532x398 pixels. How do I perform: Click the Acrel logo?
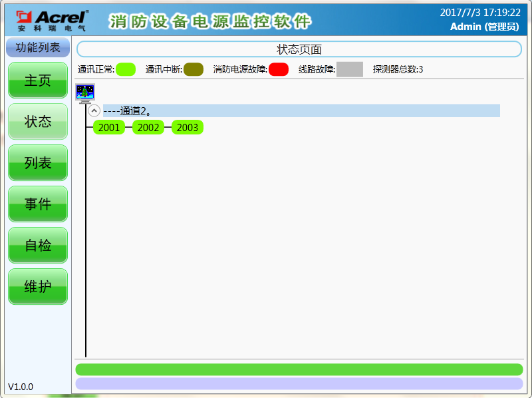tap(53, 21)
